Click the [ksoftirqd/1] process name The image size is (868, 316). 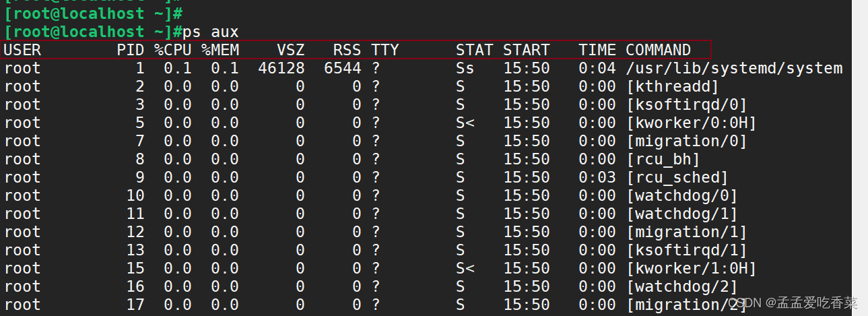coord(687,250)
